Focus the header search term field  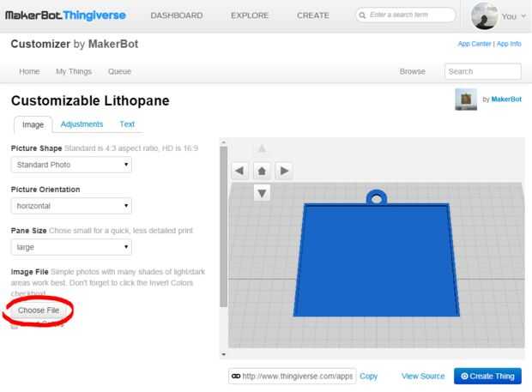point(406,15)
